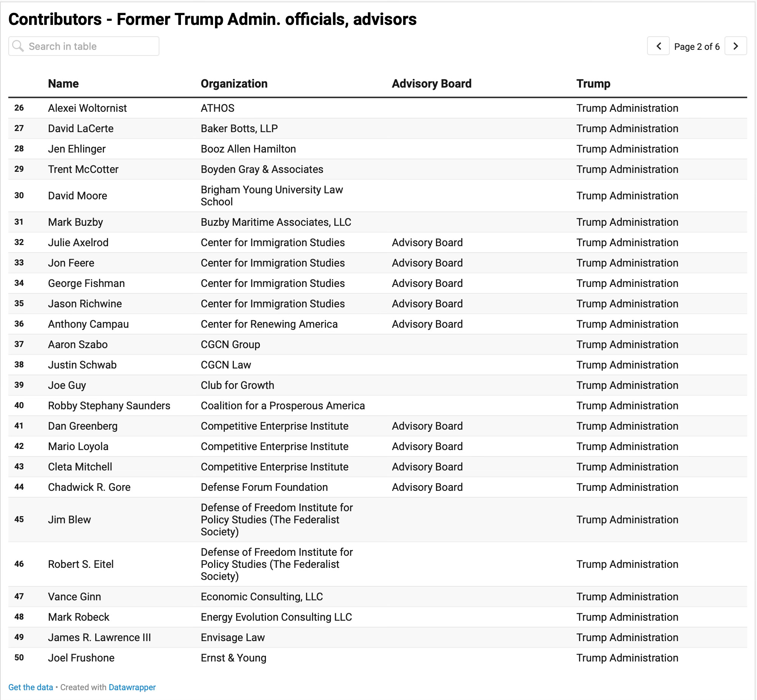Select the name Jason Richwine
This screenshot has width=757, height=700.
tap(85, 304)
